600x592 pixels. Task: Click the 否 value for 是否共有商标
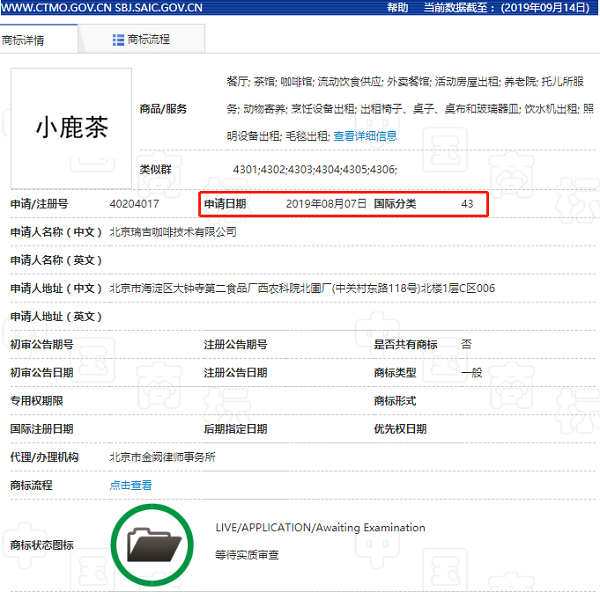pos(466,344)
